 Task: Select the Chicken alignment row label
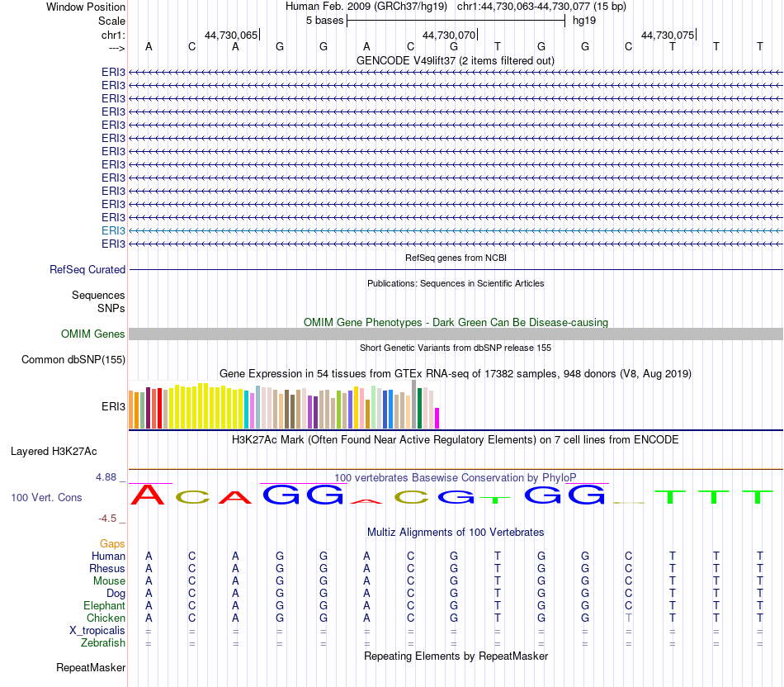pos(106,618)
